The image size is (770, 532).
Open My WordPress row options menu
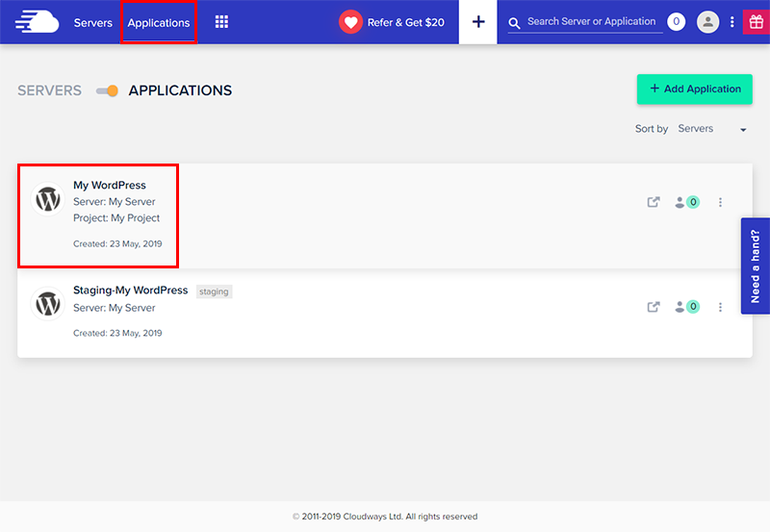tap(720, 202)
